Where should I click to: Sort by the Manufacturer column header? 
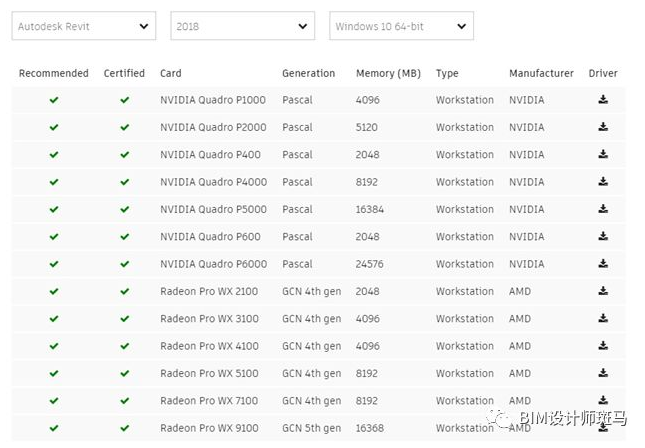(x=541, y=73)
